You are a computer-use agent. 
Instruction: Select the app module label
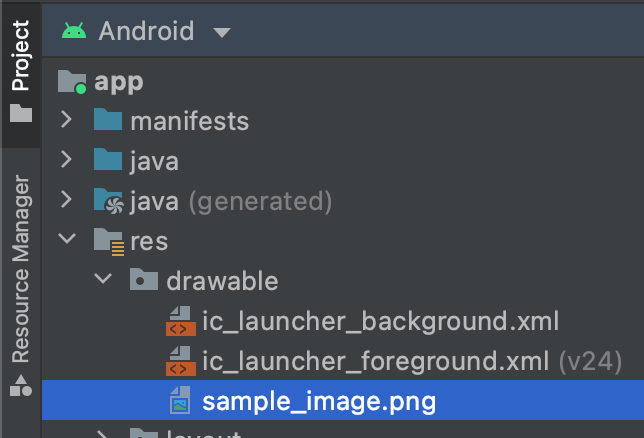point(119,82)
